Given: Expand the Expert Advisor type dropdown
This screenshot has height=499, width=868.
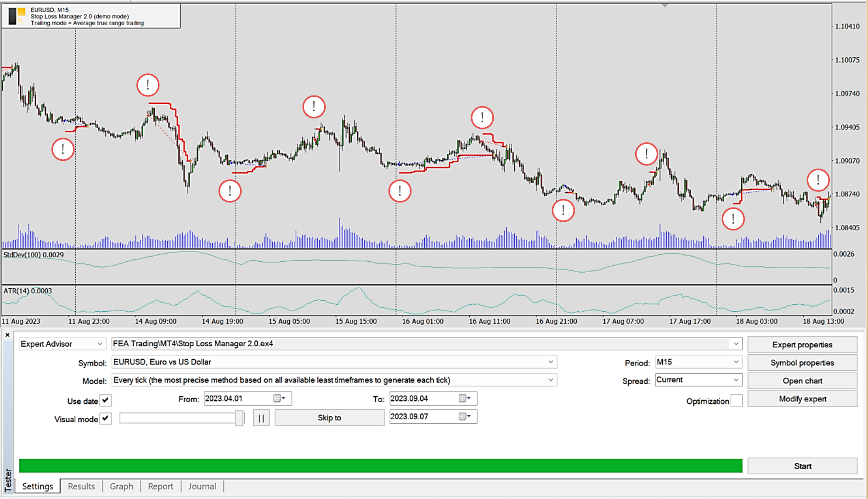Looking at the screenshot, I should (x=100, y=344).
